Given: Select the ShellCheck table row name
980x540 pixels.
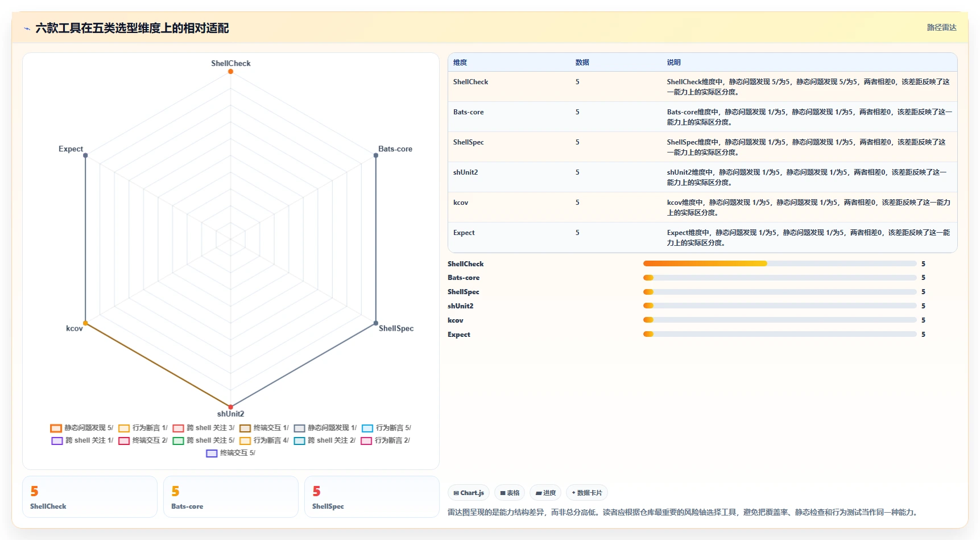Looking at the screenshot, I should click(470, 82).
